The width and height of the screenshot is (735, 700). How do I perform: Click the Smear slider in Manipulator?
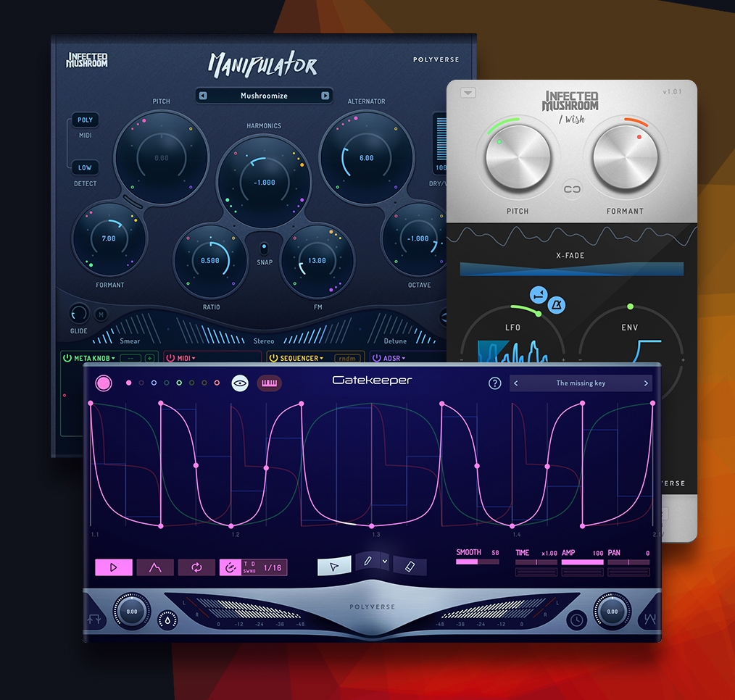[x=128, y=328]
